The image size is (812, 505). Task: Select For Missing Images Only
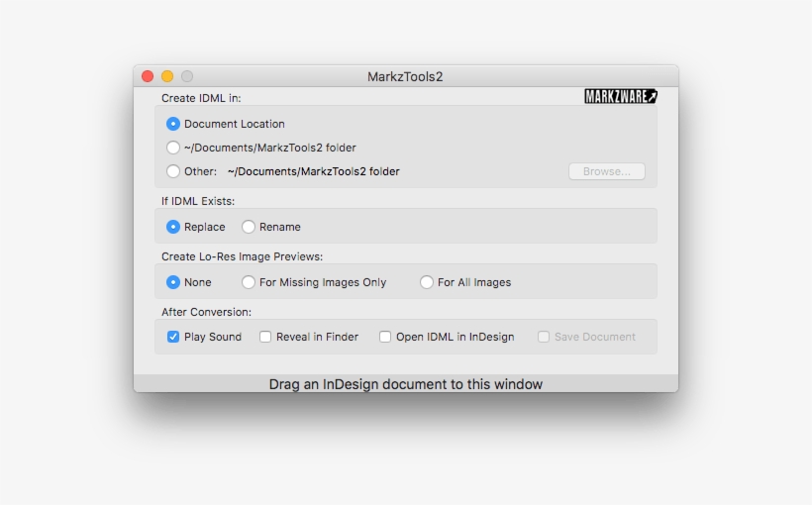(x=248, y=282)
